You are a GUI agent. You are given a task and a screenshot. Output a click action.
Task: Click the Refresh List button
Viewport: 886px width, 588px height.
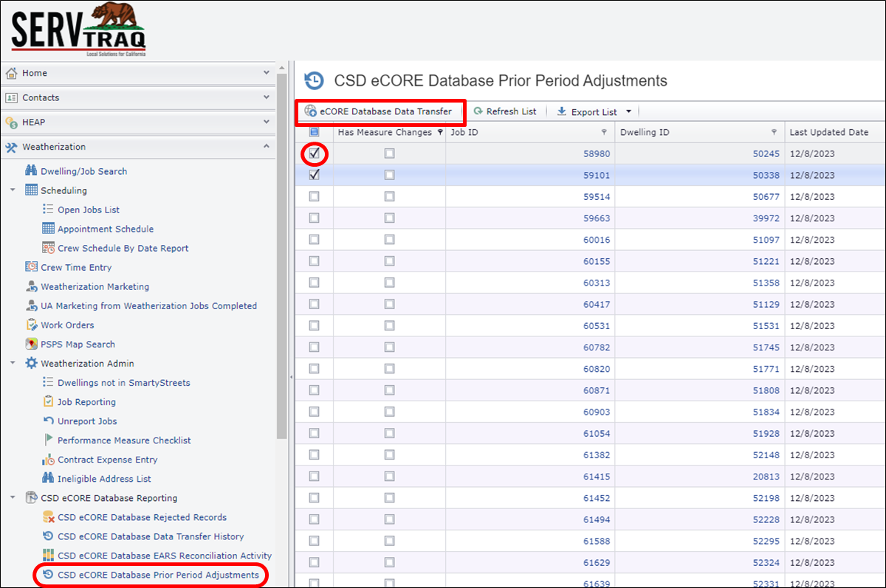506,111
